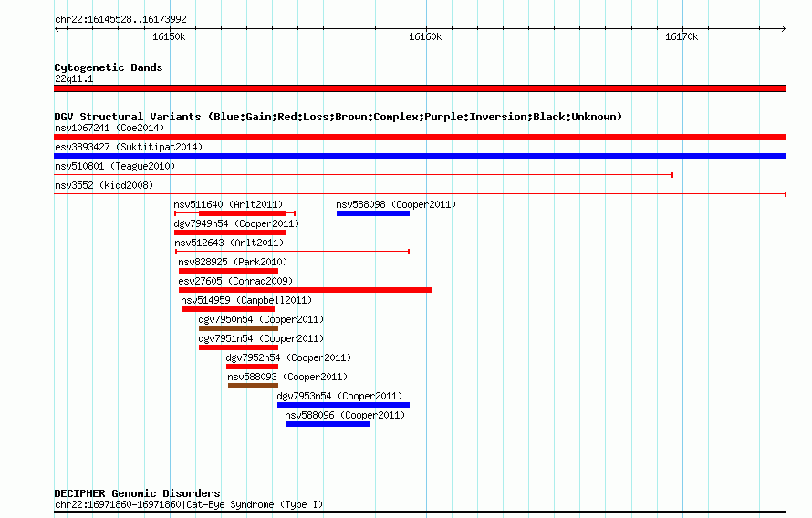Viewport: 812px width, 518px height.
Task: Open esv27605 (Conrad2009) variant label
Action: tap(235, 281)
